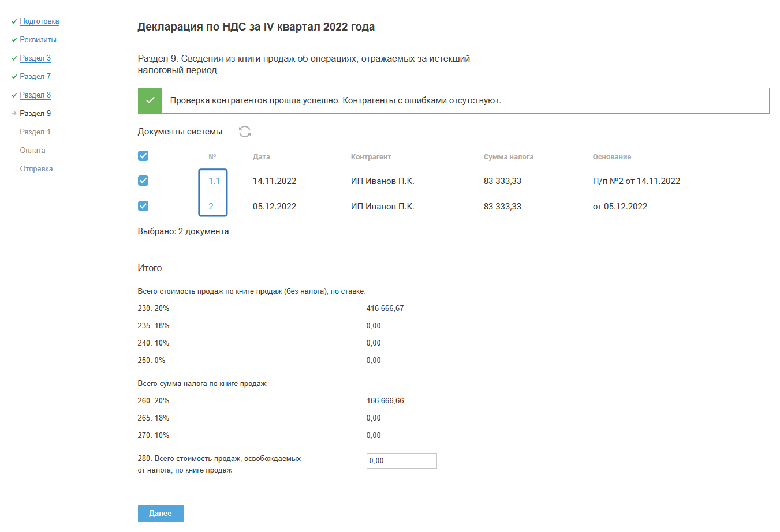Navigate to Раздел 1 step

click(x=35, y=132)
